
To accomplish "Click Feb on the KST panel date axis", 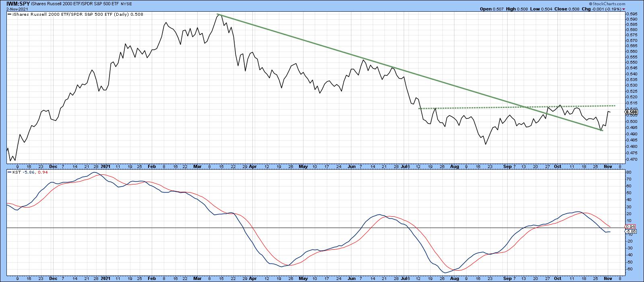I will click(151, 278).
